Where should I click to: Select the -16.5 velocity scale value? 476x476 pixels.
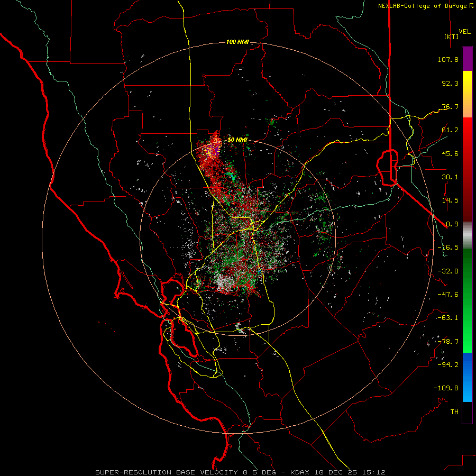tap(448, 248)
